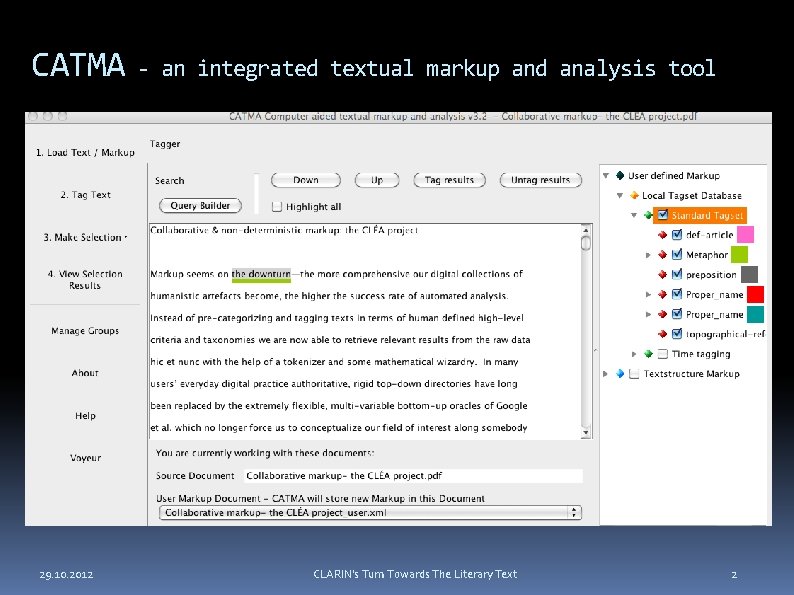Click the text line starting 'hic et nunc'
This screenshot has width=794, height=595.
click(334, 362)
